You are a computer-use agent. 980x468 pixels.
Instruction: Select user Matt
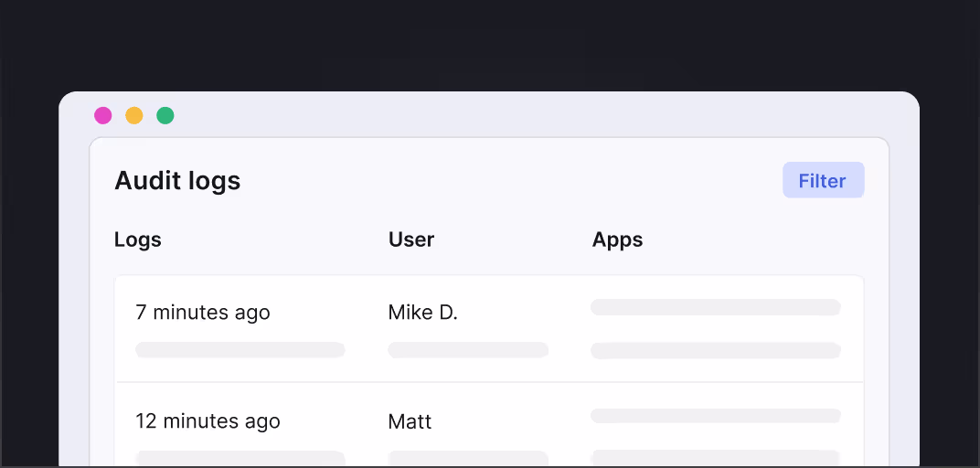[410, 421]
